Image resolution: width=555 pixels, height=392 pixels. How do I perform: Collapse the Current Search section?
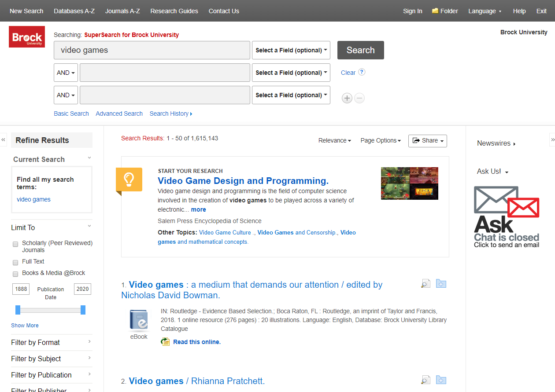89,158
